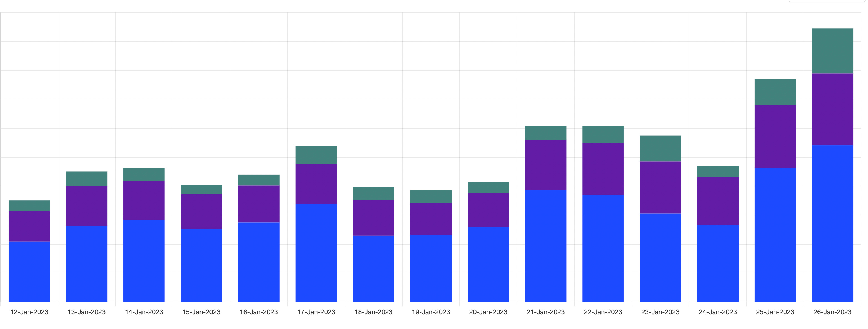Click the green segment of 14-Jan-2023 bar
This screenshot has height=329, width=868.
pos(144,175)
